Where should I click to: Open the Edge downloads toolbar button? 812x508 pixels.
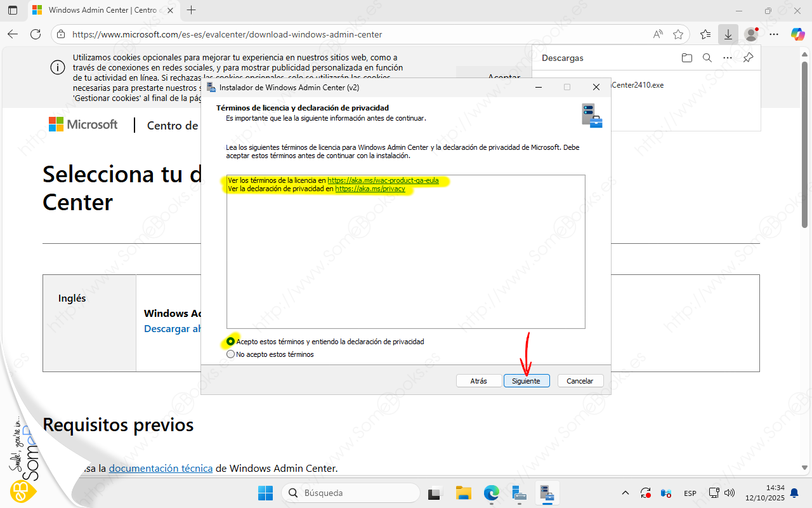click(x=728, y=34)
